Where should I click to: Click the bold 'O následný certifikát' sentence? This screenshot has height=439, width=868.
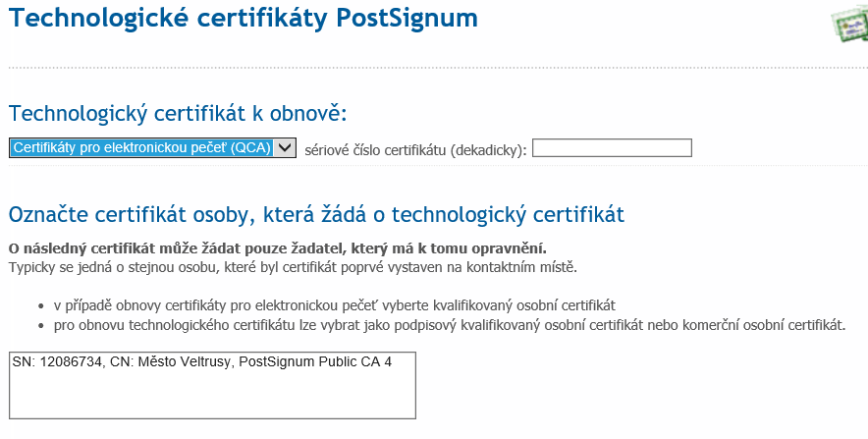(x=277, y=247)
